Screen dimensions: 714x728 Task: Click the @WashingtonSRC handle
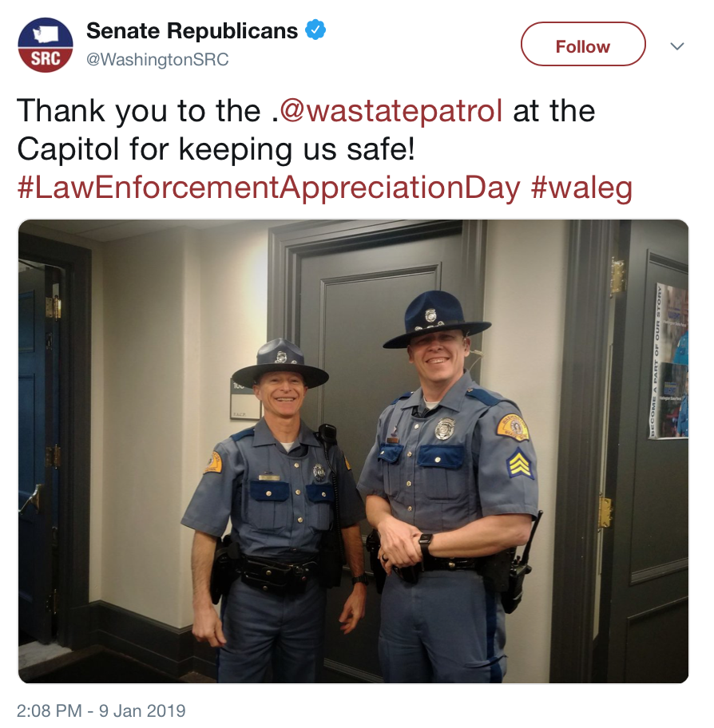157,59
